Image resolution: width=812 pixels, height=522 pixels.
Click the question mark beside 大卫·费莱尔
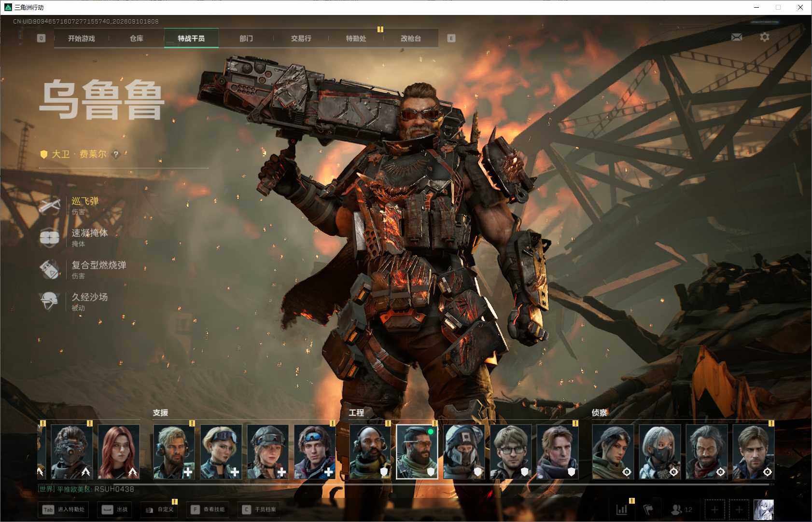click(116, 154)
